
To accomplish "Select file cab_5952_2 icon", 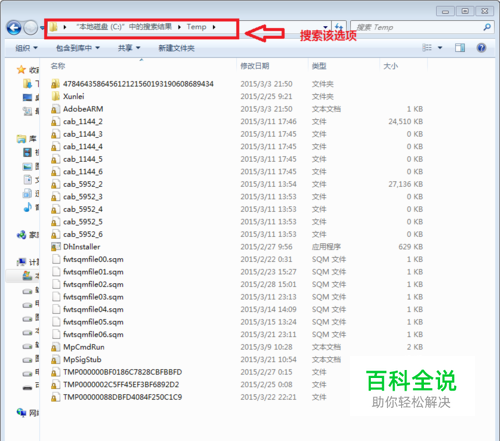I will [55, 184].
